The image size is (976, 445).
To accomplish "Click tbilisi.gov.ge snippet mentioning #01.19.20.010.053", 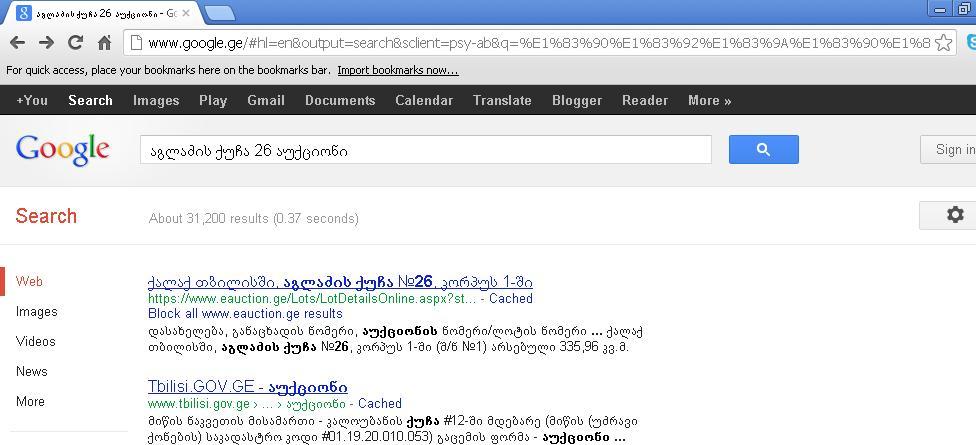I will click(393, 429).
